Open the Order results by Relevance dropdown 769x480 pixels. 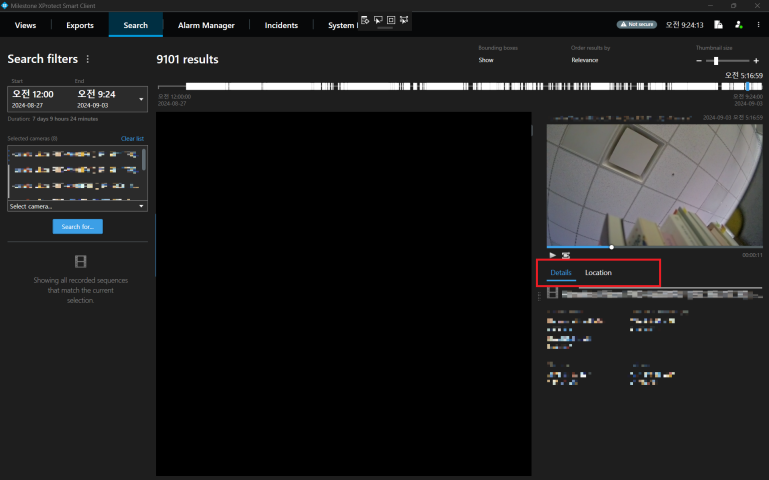click(x=585, y=60)
